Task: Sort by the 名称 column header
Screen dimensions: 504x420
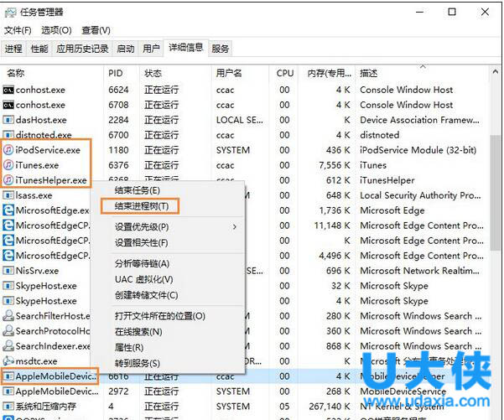Action: click(x=15, y=74)
